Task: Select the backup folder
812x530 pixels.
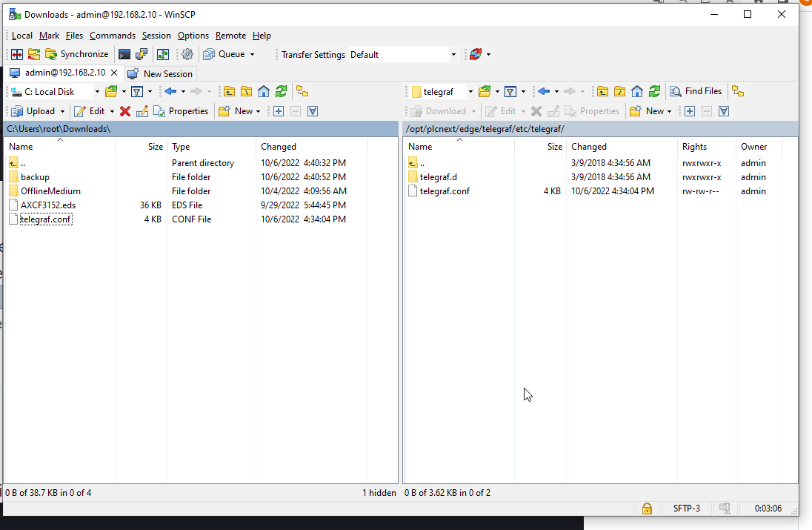Action: click(36, 177)
